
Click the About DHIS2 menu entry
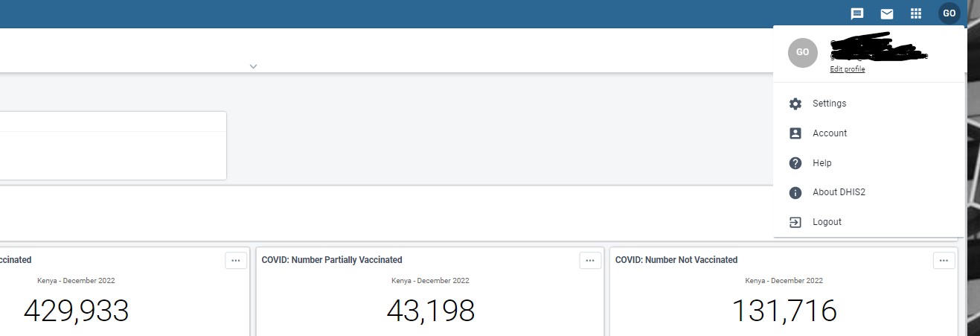tap(839, 192)
